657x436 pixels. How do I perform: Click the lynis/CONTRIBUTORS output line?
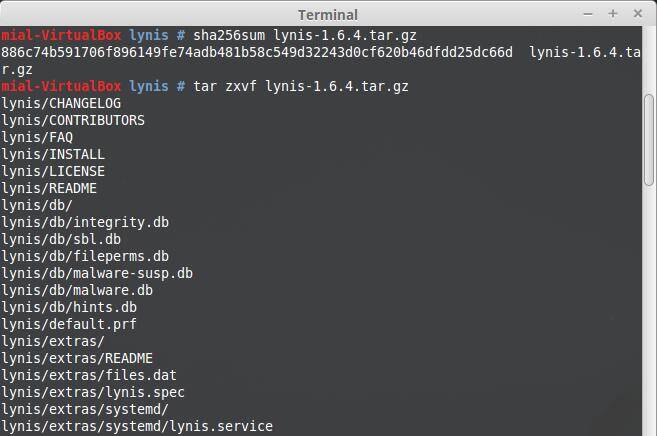click(73, 120)
